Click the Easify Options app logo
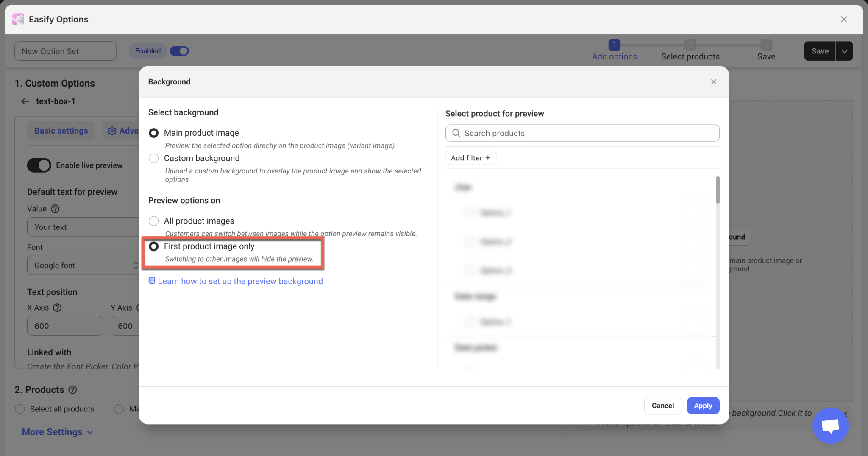The image size is (868, 456). pos(18,19)
